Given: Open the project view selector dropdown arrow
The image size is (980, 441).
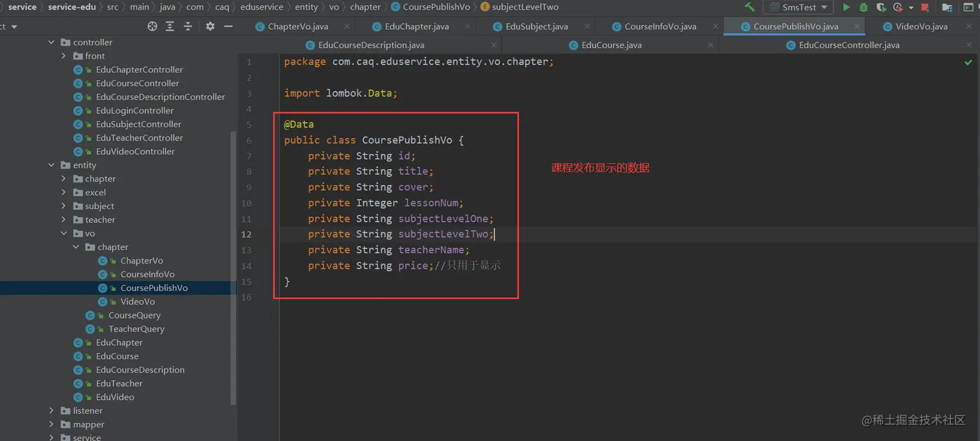Looking at the screenshot, I should tap(14, 27).
